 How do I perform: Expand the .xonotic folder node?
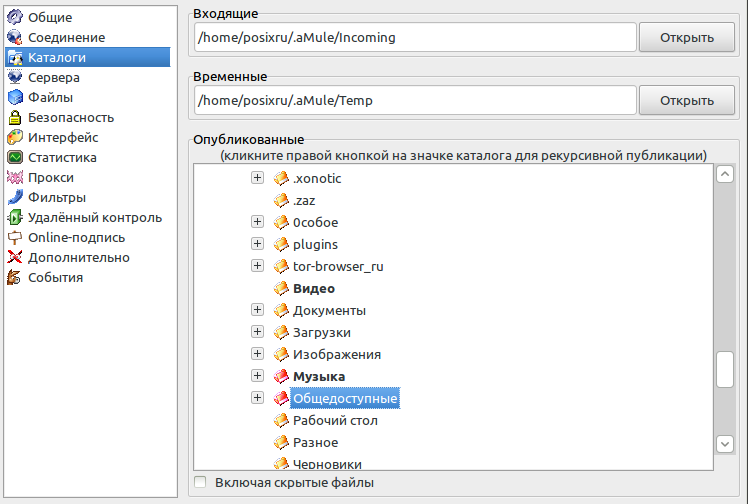pyautogui.click(x=257, y=178)
